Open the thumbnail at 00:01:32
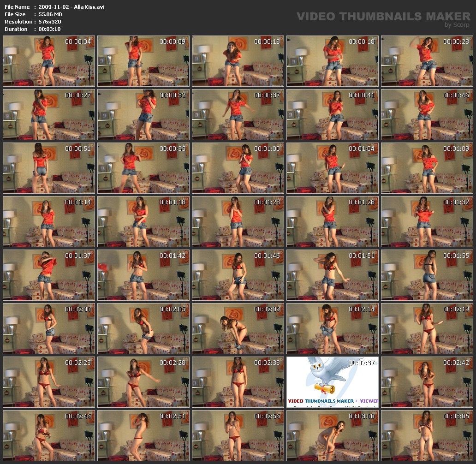476x464 pixels. pos(427,221)
